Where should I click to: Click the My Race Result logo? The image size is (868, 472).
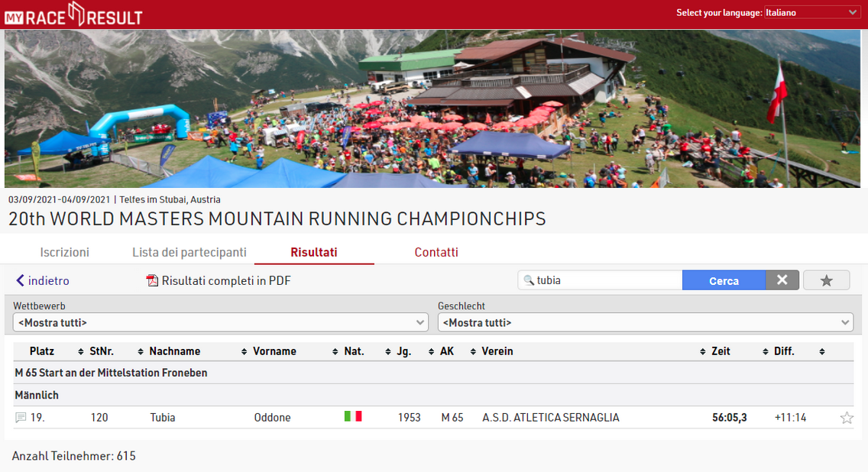(73, 15)
